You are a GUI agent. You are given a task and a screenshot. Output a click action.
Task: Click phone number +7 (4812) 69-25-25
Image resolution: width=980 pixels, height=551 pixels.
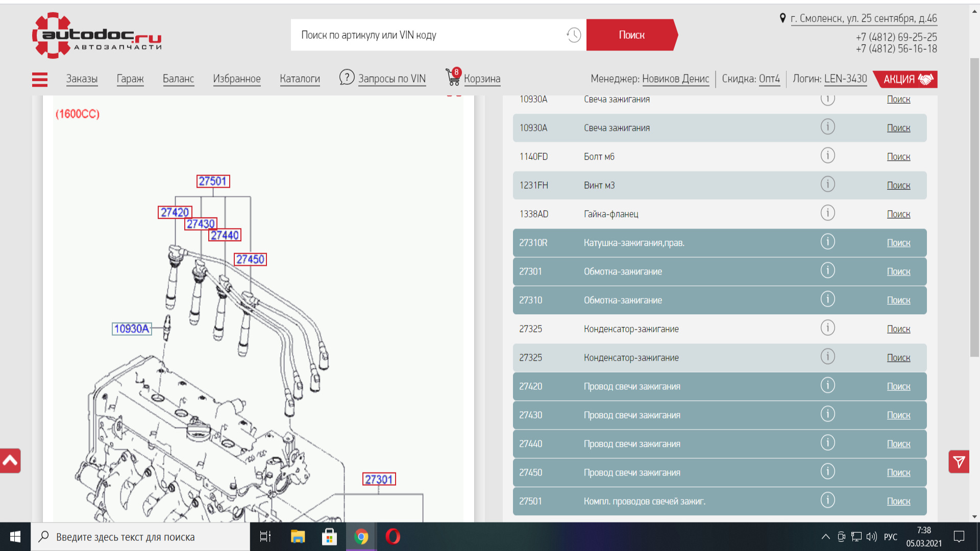896,37
